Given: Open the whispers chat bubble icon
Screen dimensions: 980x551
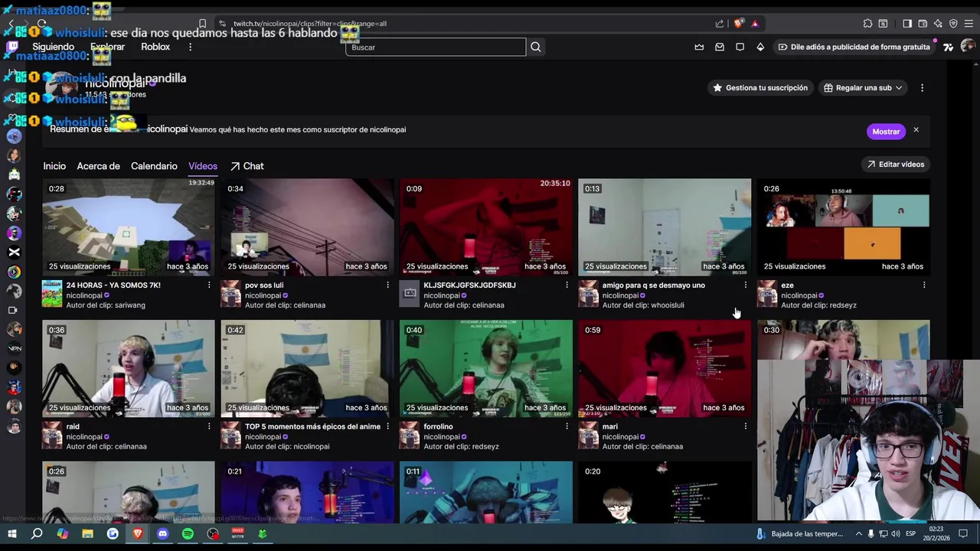Looking at the screenshot, I should click(x=740, y=47).
